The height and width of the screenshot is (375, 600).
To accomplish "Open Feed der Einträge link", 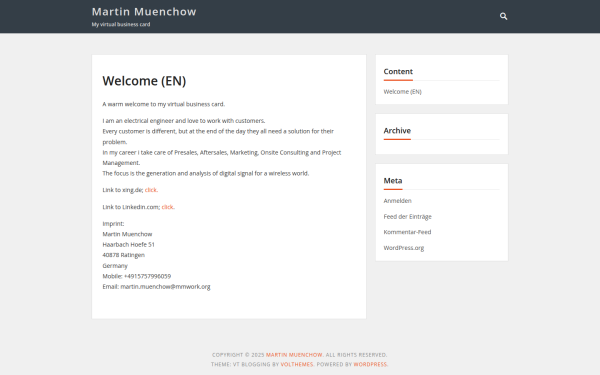I will [408, 217].
